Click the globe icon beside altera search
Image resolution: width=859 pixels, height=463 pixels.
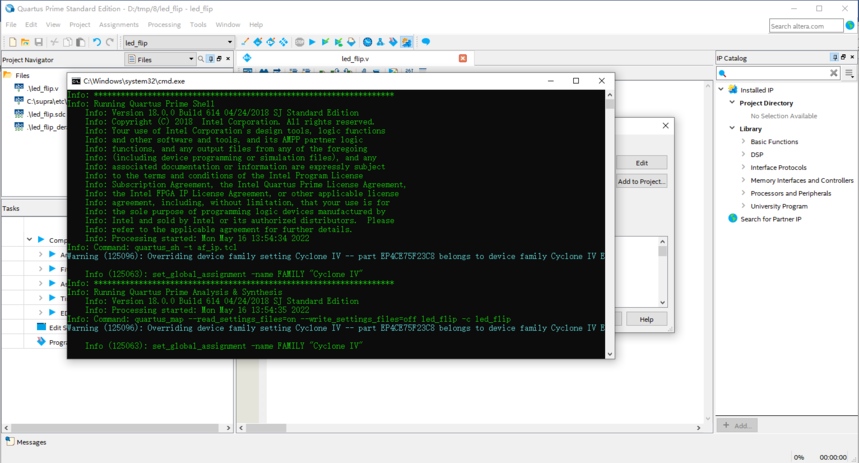tap(850, 25)
